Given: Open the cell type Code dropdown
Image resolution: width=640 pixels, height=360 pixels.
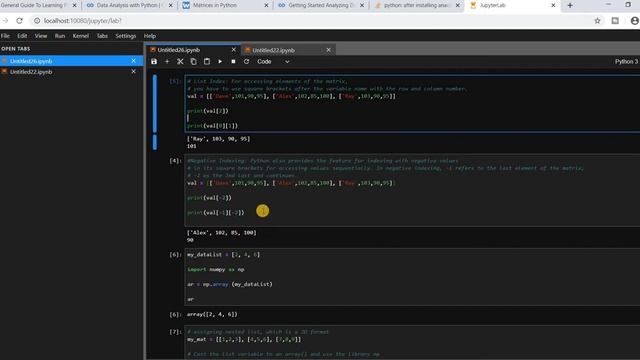Looking at the screenshot, I should [x=273, y=62].
